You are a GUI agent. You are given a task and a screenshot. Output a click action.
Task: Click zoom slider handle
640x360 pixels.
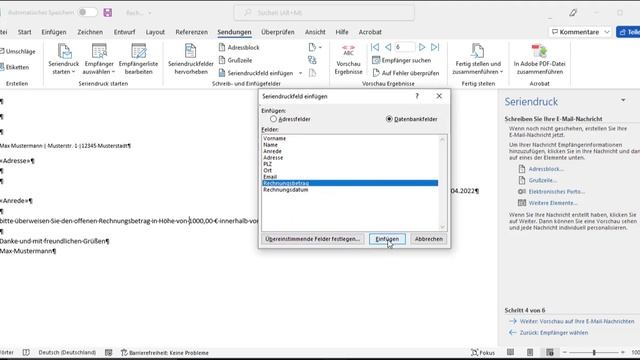(x=594, y=352)
